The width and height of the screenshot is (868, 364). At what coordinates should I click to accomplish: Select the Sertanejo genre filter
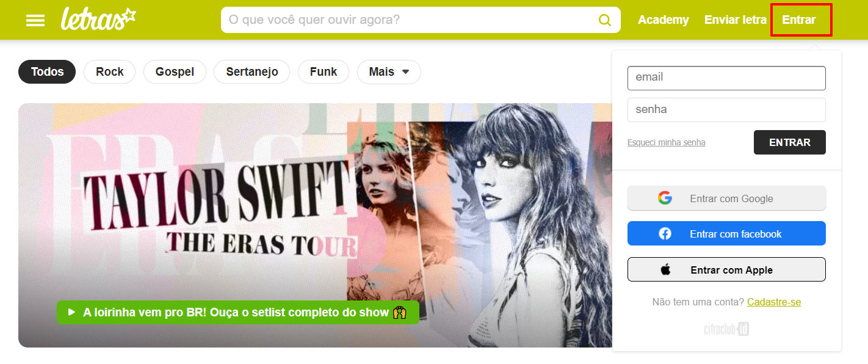[x=252, y=72]
